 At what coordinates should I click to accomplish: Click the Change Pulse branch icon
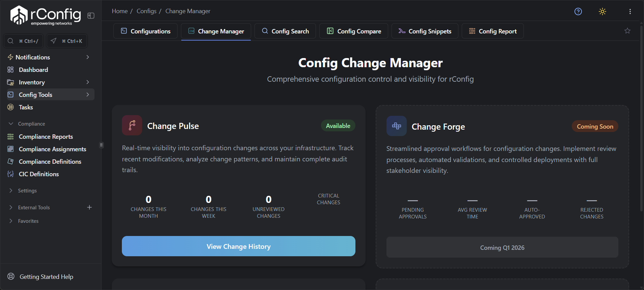[x=132, y=125]
